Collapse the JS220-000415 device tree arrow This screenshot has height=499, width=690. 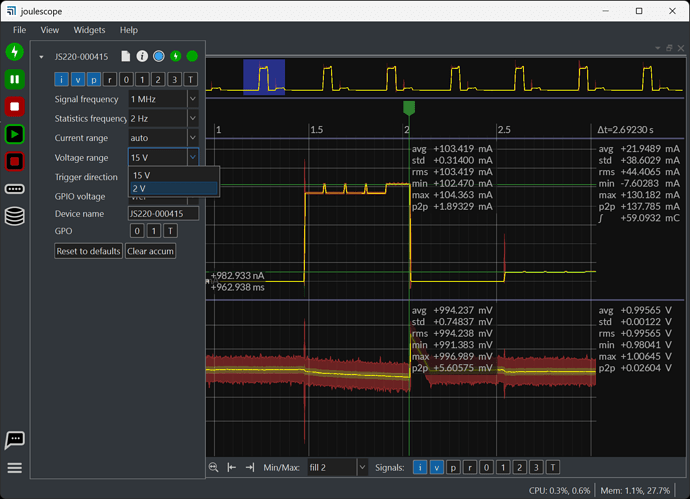(41, 57)
